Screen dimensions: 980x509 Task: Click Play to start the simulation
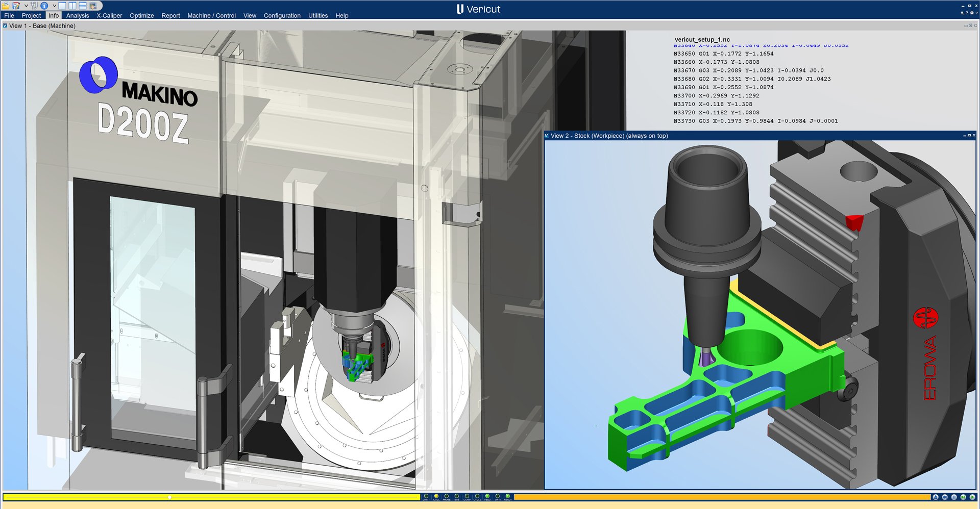972,497
